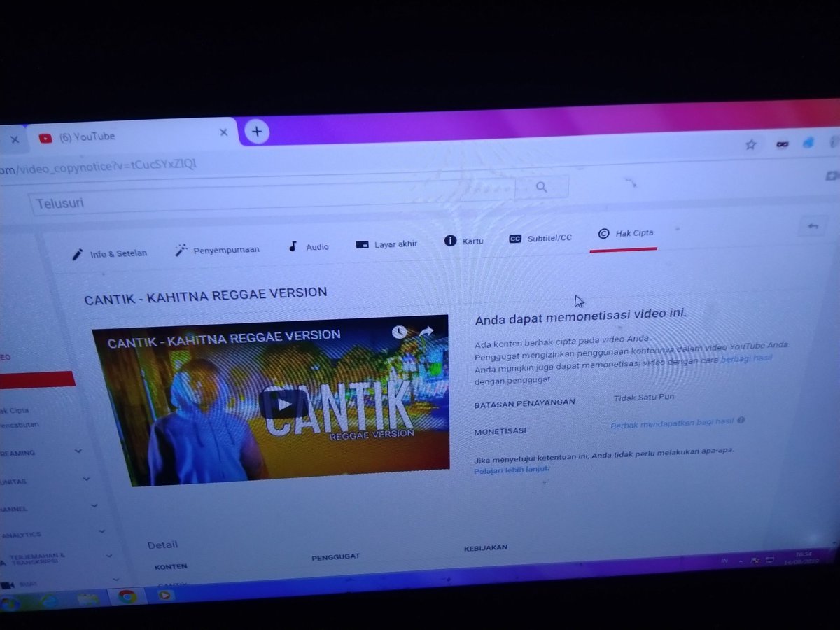840x630 pixels.
Task: Open the media player taskbar icon
Action: 164,595
